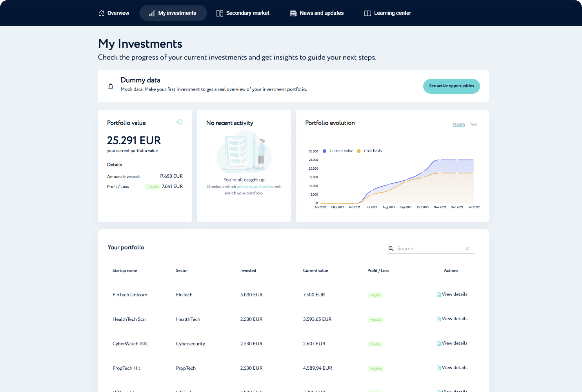
Task: Click the portfolio search magnifier icon
Action: coord(391,249)
